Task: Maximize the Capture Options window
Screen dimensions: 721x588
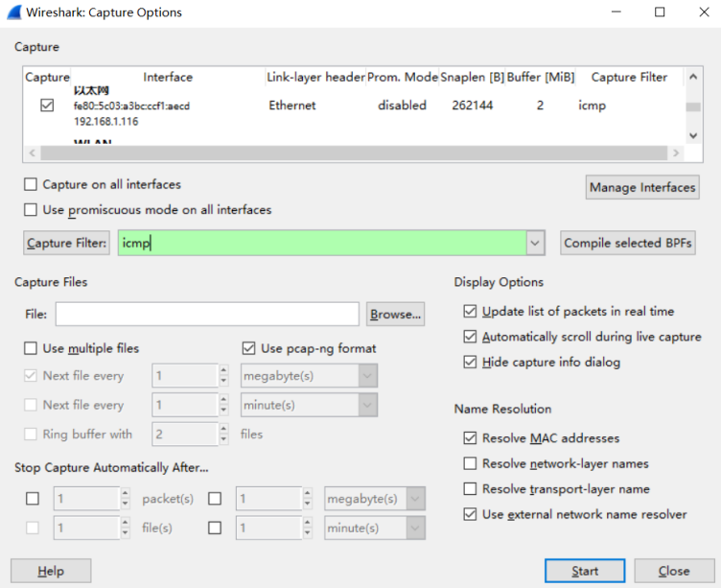Action: pos(660,12)
